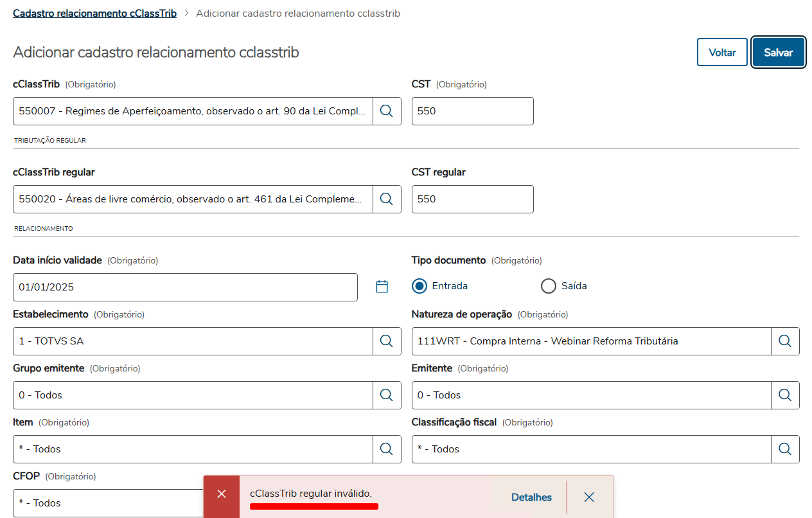
Task: Show Detalhes of the error notification
Action: [531, 497]
